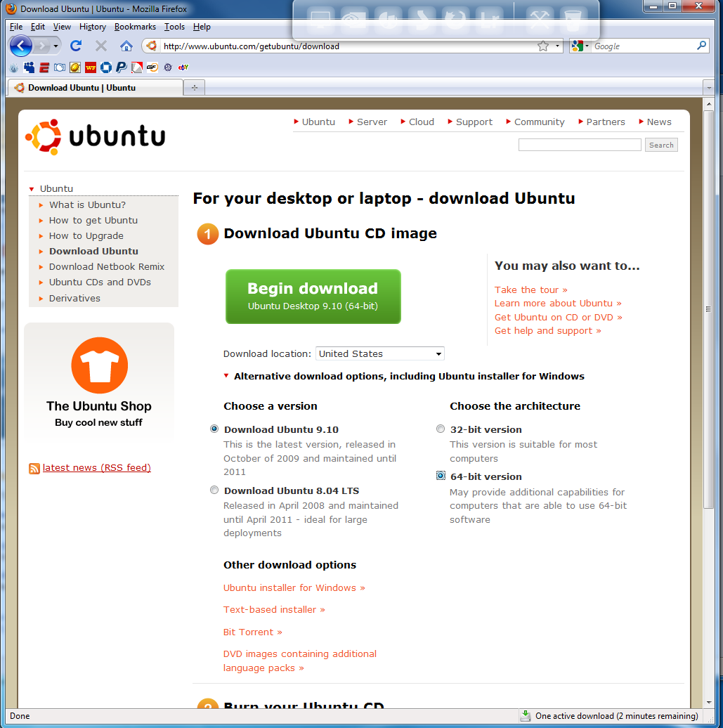Select Download Ubuntu 9.10 radio button
The image size is (723, 728).
pos(214,429)
